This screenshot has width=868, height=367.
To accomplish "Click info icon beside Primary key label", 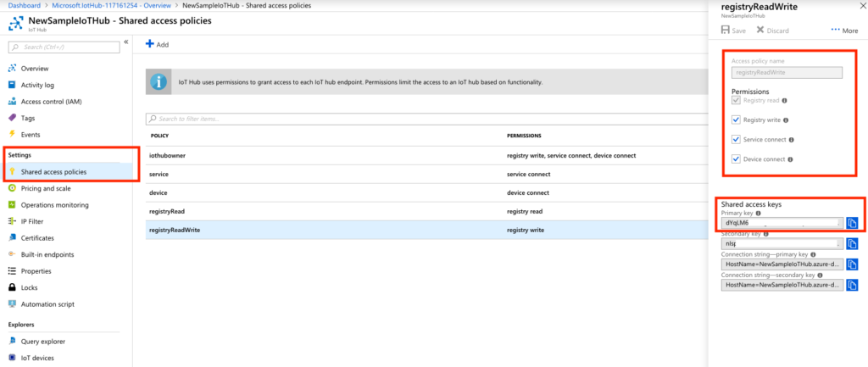I will [759, 213].
